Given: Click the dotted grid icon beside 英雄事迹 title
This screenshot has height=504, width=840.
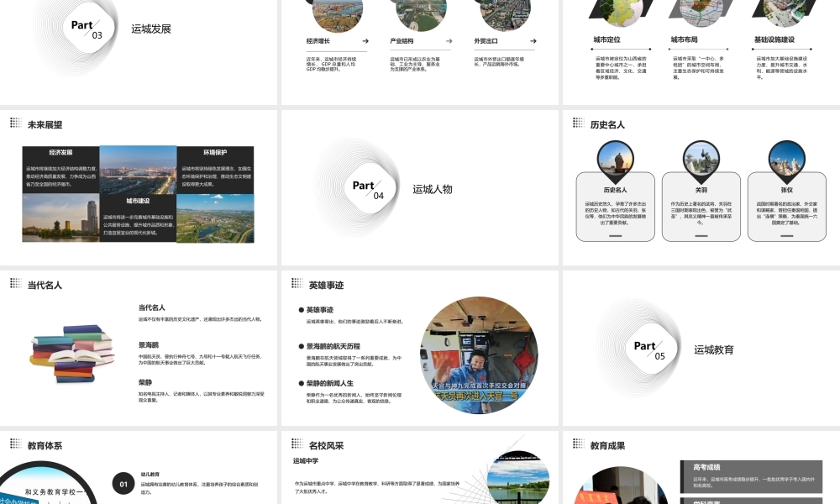Looking at the screenshot, I should (x=297, y=283).
